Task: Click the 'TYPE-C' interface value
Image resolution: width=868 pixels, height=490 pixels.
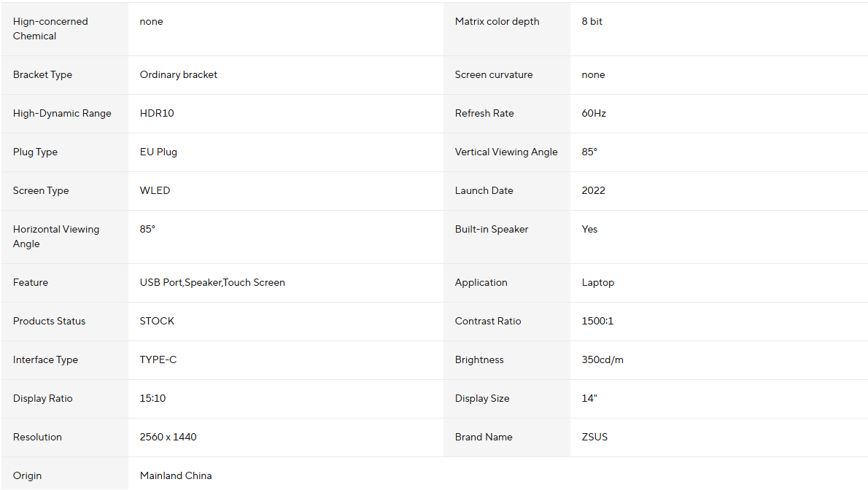Action: coord(158,359)
